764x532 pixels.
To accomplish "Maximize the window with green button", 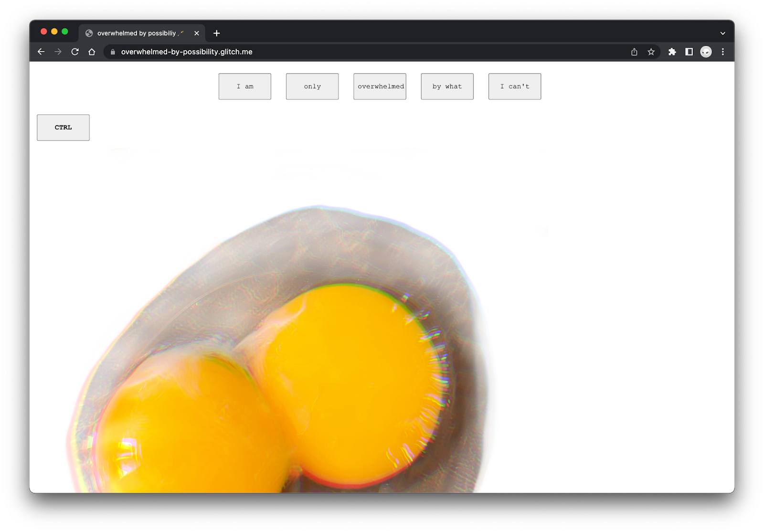I will coord(65,32).
